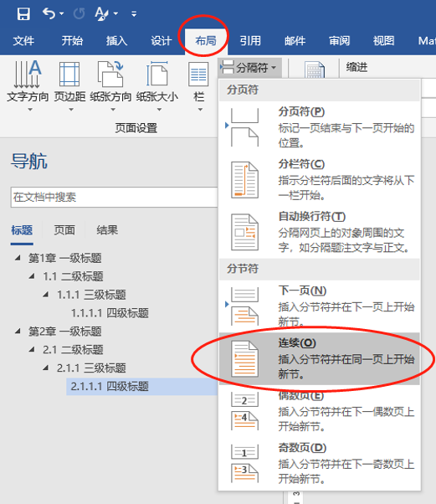Click the 自动换行符 wrapping icon
Image resolution: width=436 pixels, height=504 pixels.
[x=245, y=233]
